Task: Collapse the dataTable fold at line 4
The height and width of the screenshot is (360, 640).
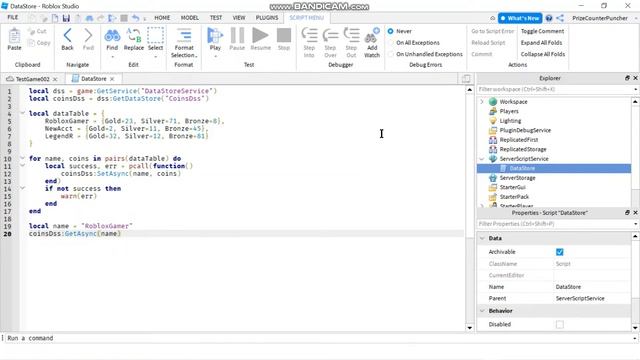Action: [23, 113]
